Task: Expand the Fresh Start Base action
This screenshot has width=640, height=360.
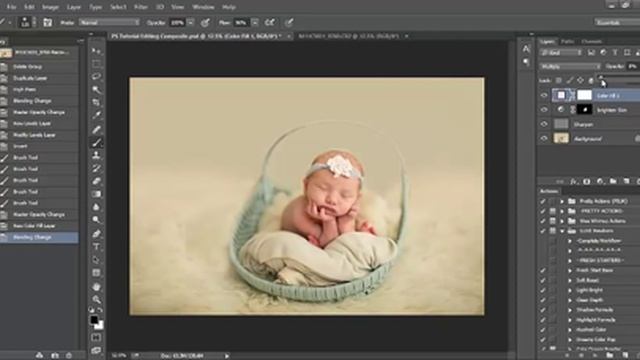Action: (570, 270)
